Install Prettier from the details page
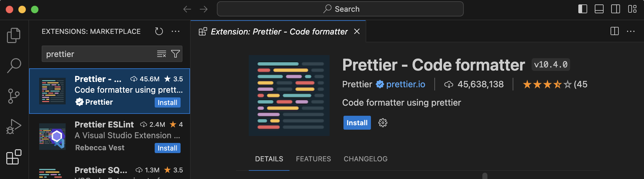Image resolution: width=644 pixels, height=179 pixels. click(357, 123)
